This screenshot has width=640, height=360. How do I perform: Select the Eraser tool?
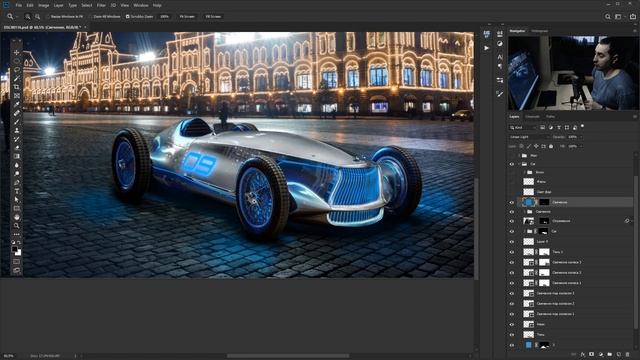click(x=16, y=148)
